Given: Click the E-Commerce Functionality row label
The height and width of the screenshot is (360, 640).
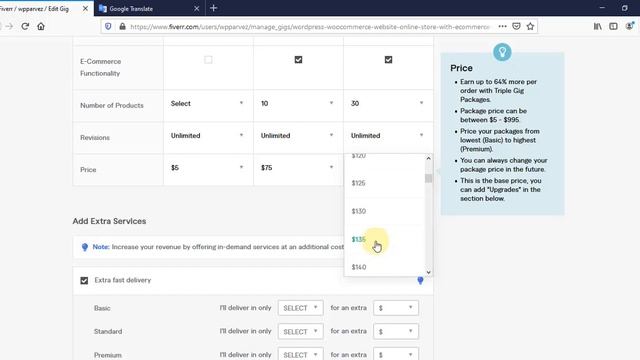Looking at the screenshot, I should 100,67.
